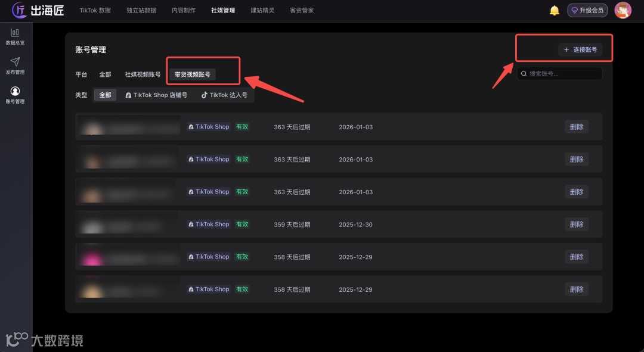The height and width of the screenshot is (352, 644).
Task: Delete the first account, expiring 2026-01-03
Action: click(x=577, y=127)
